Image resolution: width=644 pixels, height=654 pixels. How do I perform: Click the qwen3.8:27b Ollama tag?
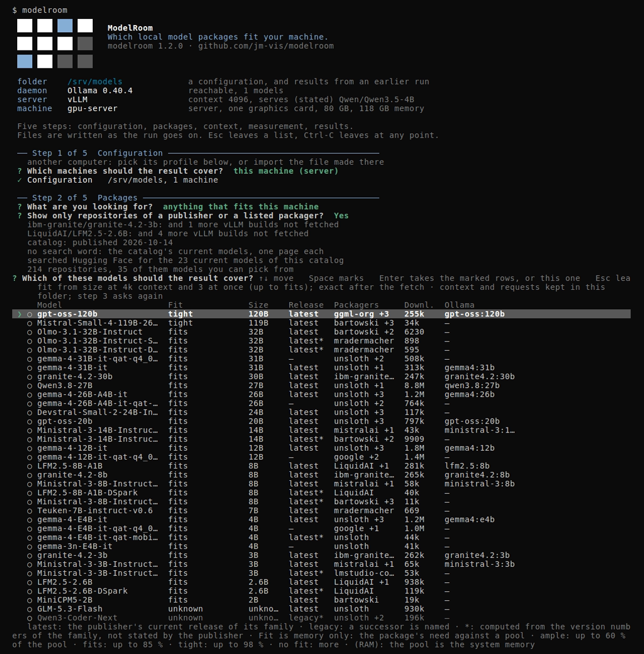pos(472,385)
